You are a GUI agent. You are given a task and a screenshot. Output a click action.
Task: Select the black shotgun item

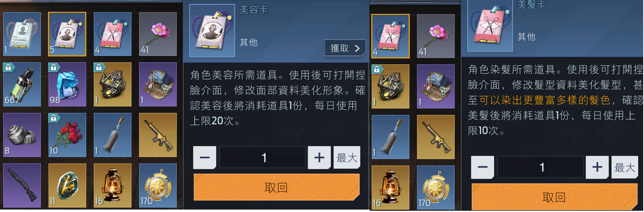click(x=22, y=185)
